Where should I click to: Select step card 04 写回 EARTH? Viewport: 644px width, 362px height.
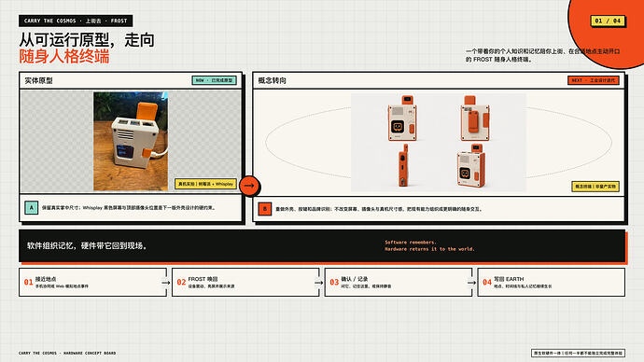(x=552, y=283)
